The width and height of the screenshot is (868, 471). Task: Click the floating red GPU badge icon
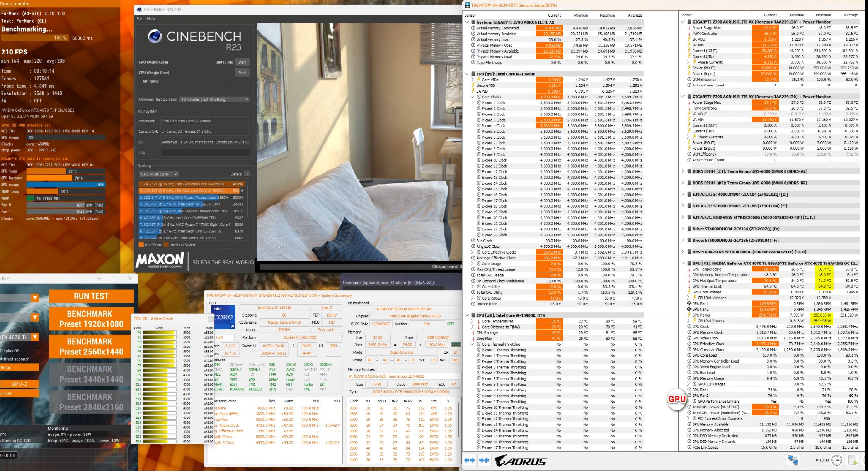pyautogui.click(x=677, y=399)
